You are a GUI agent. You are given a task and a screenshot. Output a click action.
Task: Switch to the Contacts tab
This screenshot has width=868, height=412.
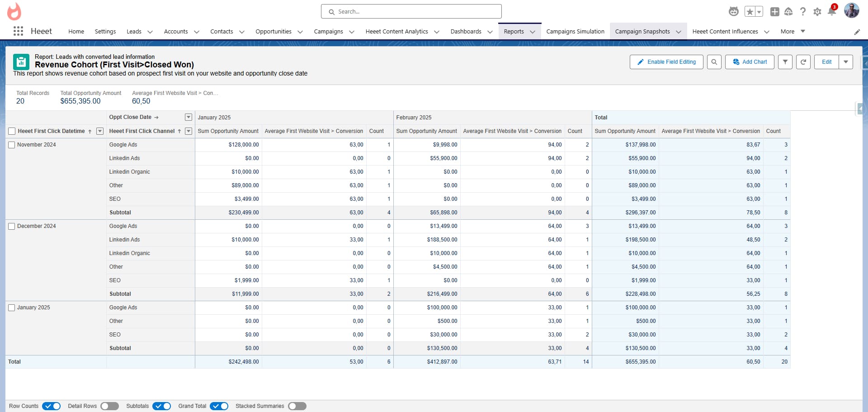click(x=222, y=31)
